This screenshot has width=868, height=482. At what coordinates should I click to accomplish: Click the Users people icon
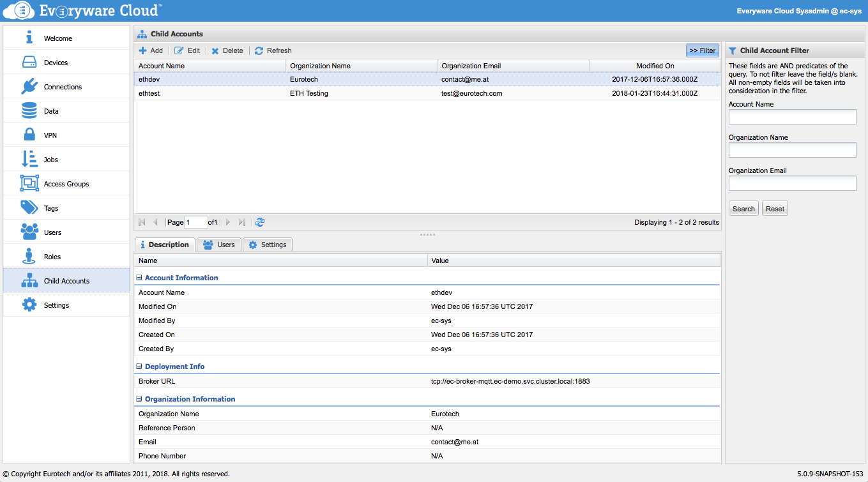[29, 232]
